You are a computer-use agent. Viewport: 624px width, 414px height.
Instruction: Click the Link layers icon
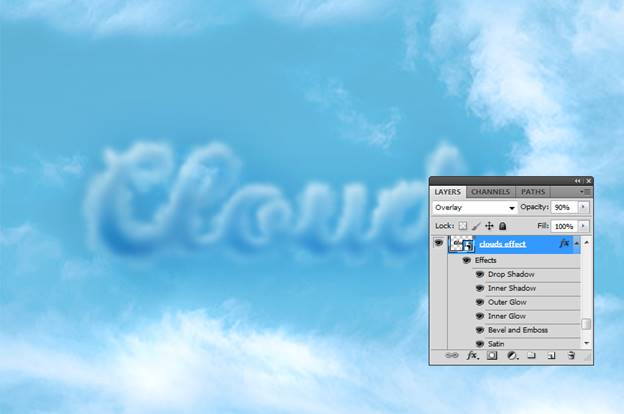[451, 355]
